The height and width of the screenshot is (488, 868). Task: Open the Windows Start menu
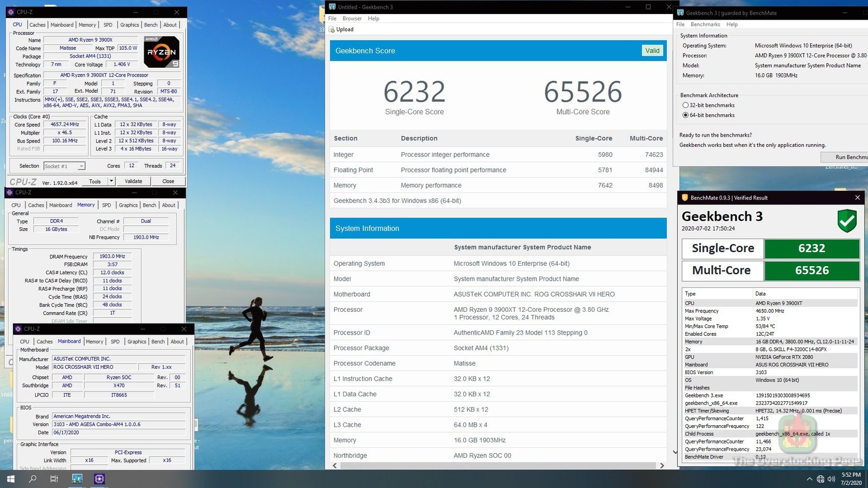coord(11,479)
